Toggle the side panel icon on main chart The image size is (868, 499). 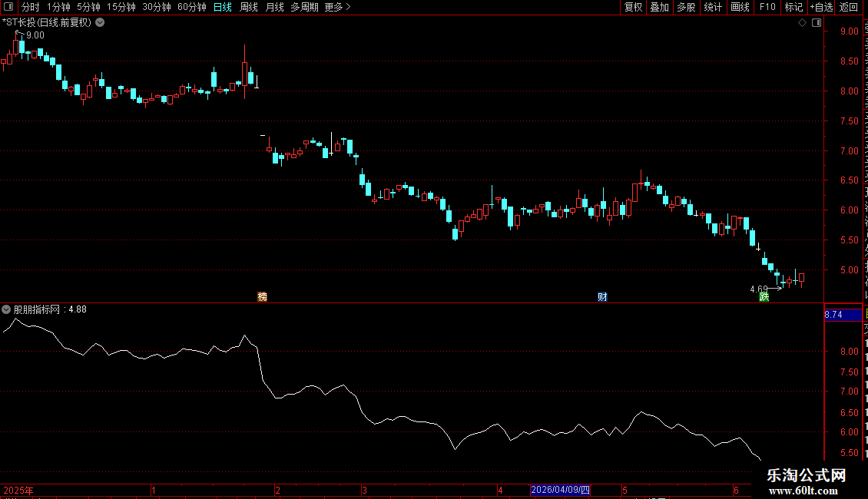click(x=817, y=23)
